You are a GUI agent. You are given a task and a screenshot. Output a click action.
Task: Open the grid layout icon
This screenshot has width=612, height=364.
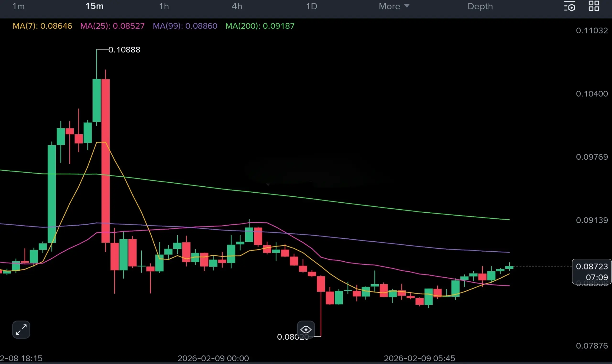click(x=594, y=6)
